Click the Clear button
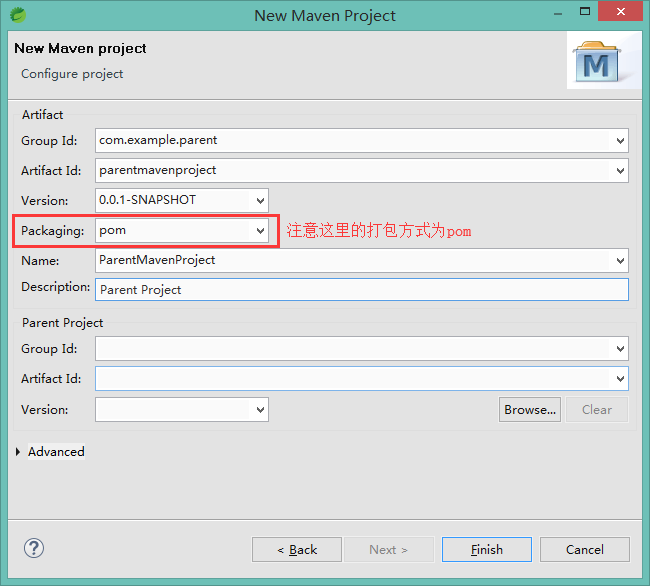Screen dimensions: 650x586 coord(597,409)
